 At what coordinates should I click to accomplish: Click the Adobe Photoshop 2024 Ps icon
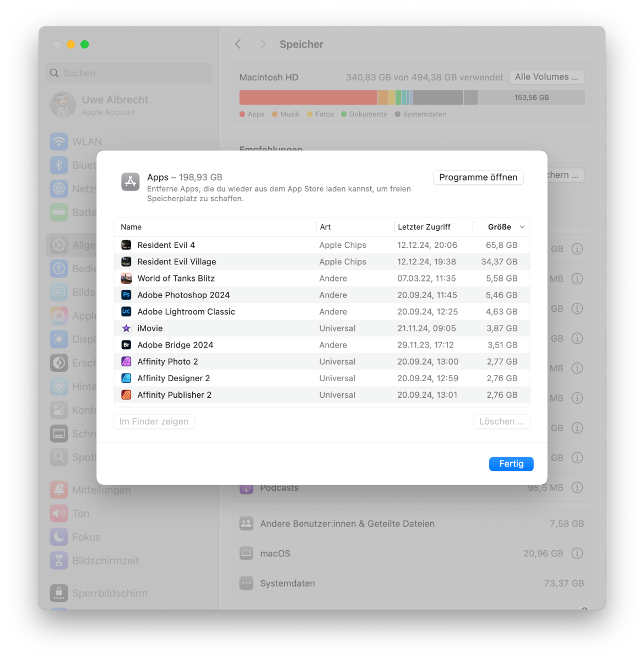126,295
